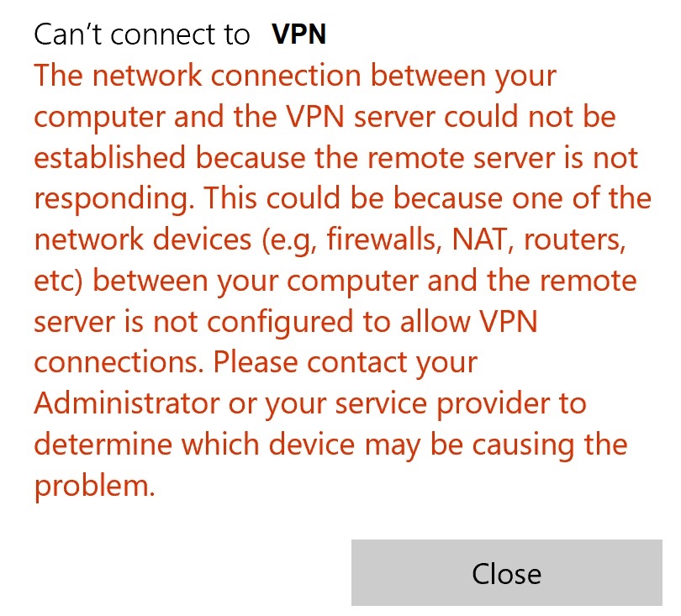681x616 pixels.
Task: Click the red error text heading line
Action: (294, 75)
